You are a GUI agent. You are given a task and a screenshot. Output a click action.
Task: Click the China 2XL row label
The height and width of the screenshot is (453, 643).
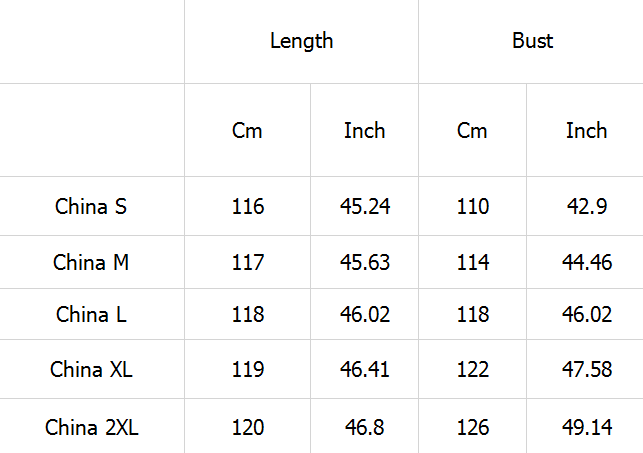click(x=91, y=428)
